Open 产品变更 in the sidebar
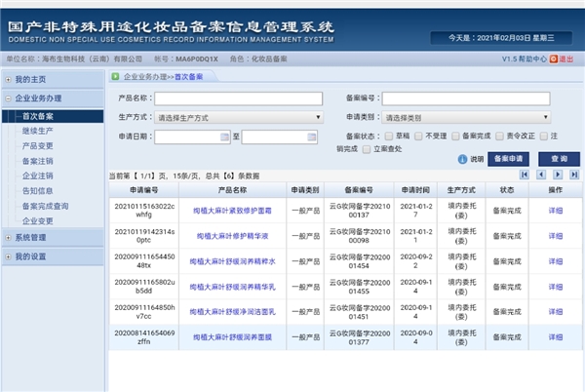Viewport: 585px width, 392px height. coord(37,146)
